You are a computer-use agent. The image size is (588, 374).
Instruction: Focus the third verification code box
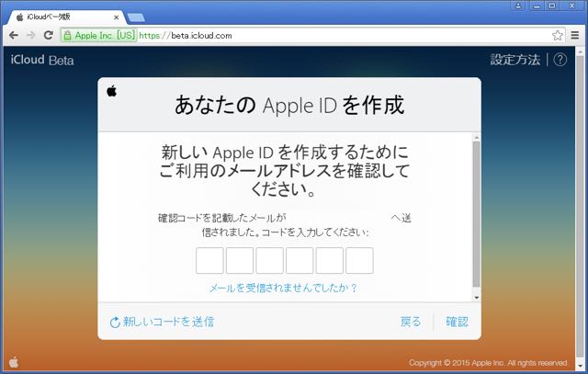point(269,260)
